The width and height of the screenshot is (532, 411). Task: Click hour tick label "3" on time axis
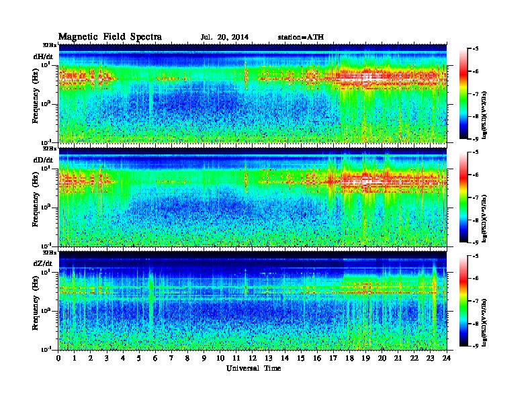click(x=107, y=358)
